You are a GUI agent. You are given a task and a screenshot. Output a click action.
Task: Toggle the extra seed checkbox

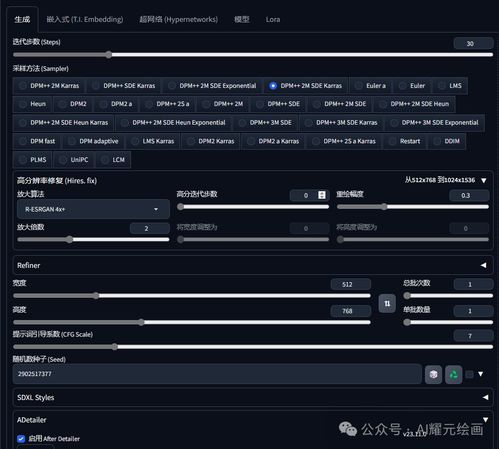[x=469, y=374]
